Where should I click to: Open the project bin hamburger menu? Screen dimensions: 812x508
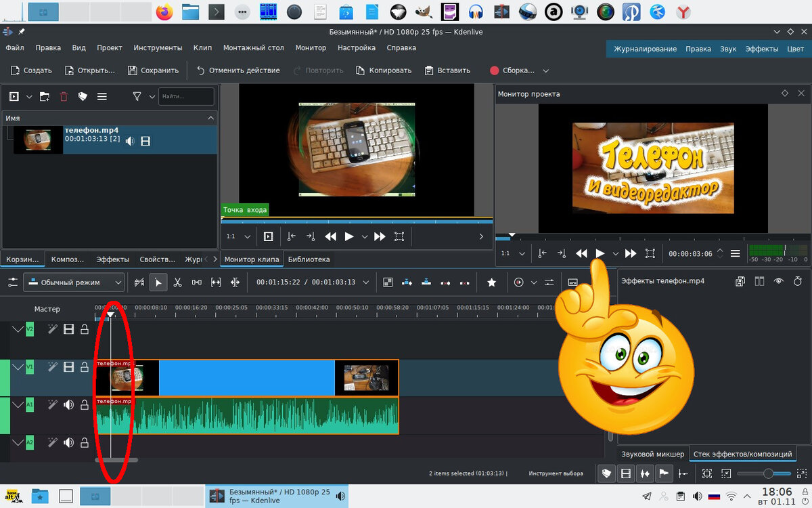point(102,97)
